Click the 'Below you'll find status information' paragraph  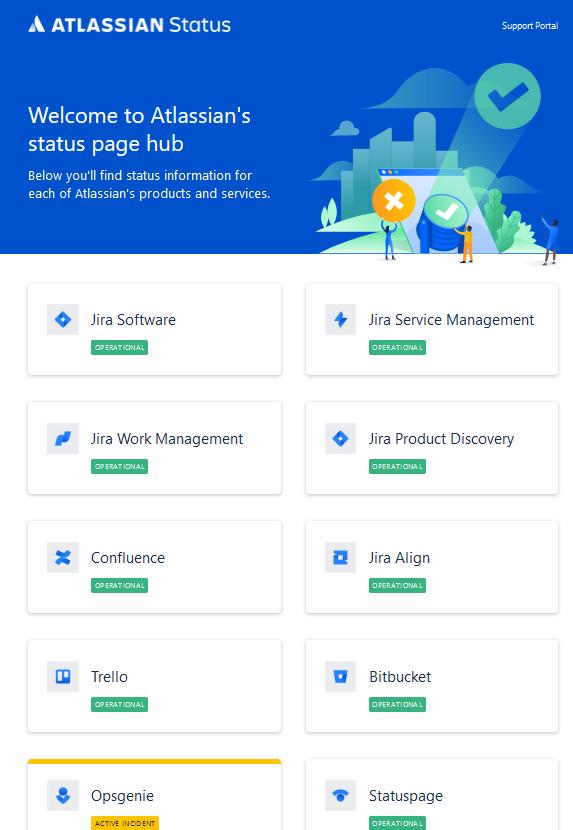[149, 184]
